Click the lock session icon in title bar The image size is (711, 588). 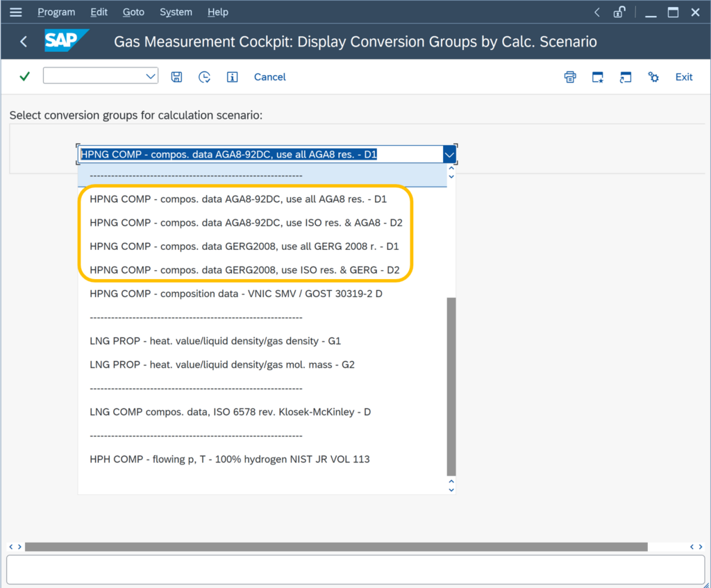[x=619, y=12]
